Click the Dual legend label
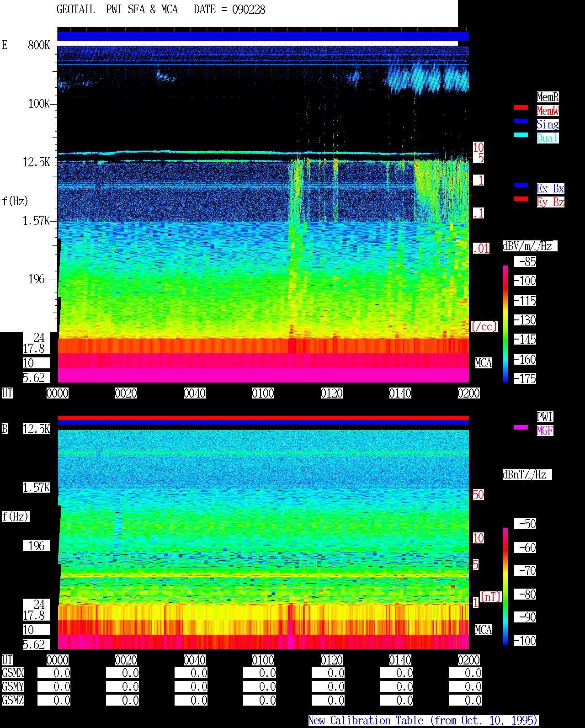This screenshot has width=585, height=728. pyautogui.click(x=548, y=138)
